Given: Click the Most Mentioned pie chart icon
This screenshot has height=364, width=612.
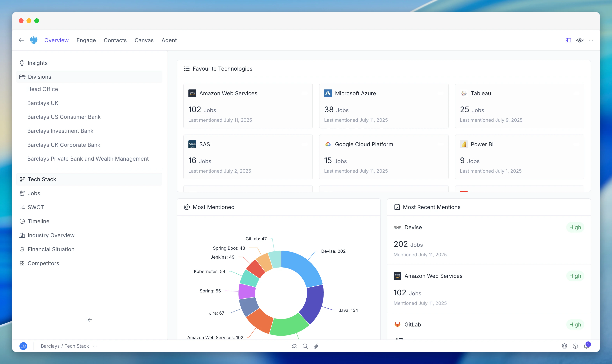Looking at the screenshot, I should [x=187, y=207].
